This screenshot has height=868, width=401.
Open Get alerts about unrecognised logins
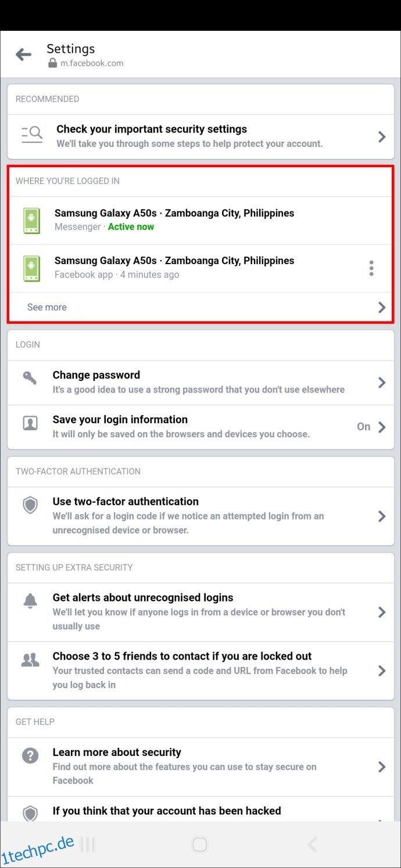(x=201, y=612)
